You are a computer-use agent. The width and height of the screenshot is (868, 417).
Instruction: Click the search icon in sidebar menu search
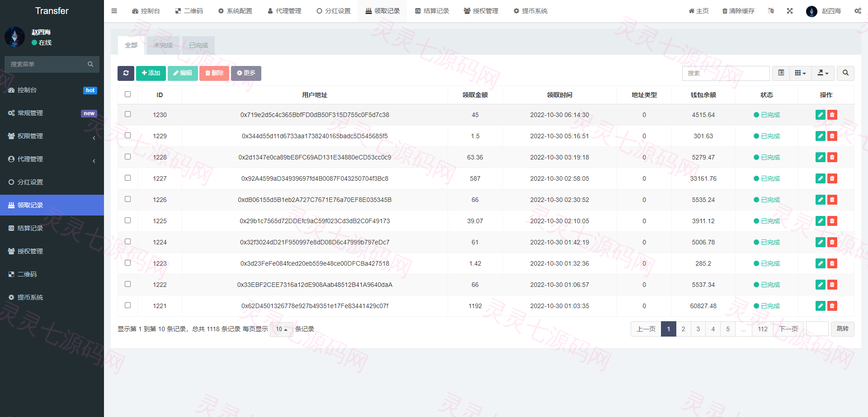click(90, 64)
